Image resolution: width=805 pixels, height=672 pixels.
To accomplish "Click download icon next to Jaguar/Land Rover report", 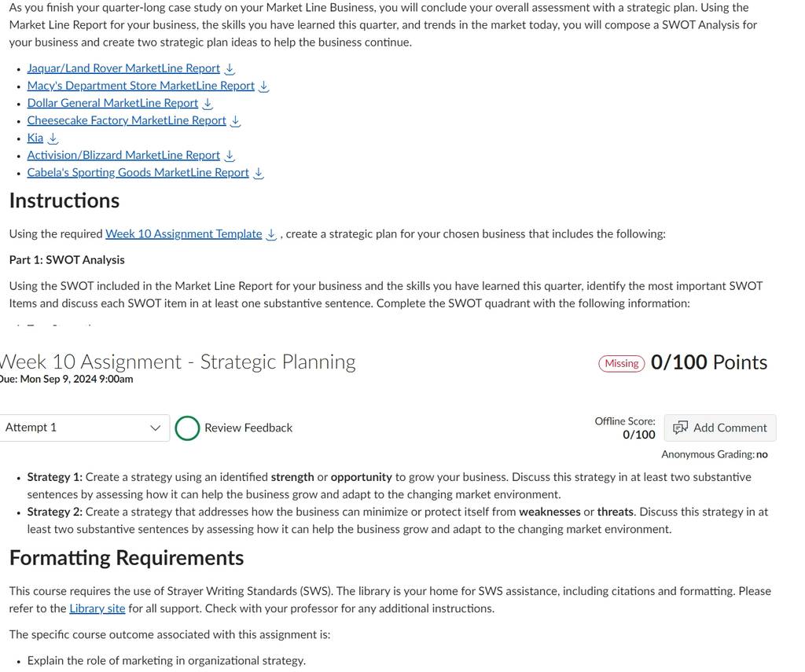I will [x=230, y=69].
